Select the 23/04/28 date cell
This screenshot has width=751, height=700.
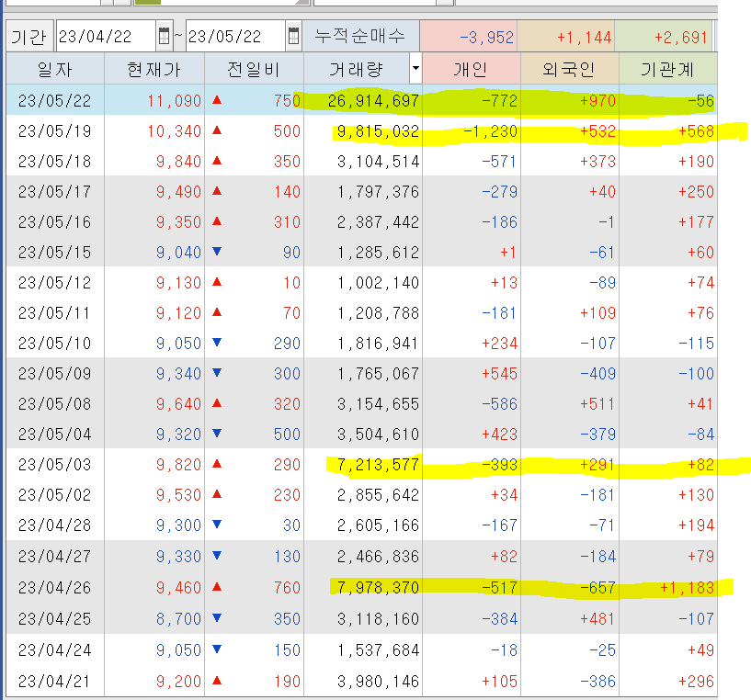point(54,525)
